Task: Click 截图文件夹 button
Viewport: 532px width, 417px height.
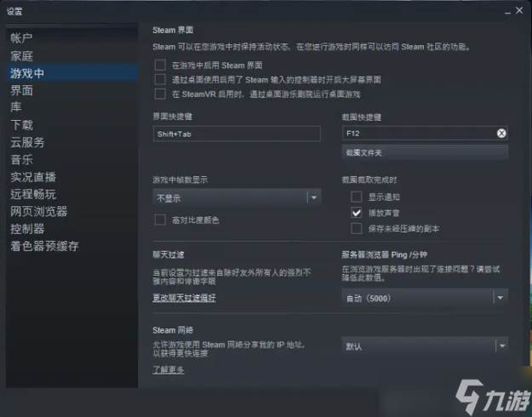Action: point(425,152)
